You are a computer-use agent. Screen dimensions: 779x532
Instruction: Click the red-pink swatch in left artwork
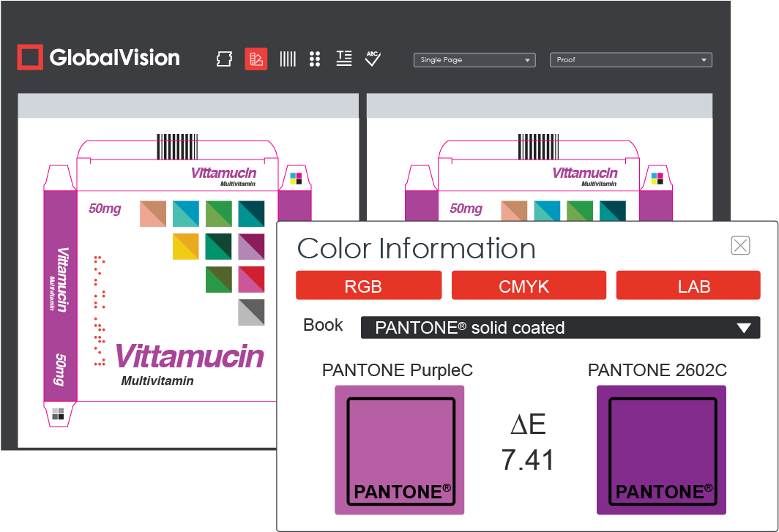click(251, 279)
